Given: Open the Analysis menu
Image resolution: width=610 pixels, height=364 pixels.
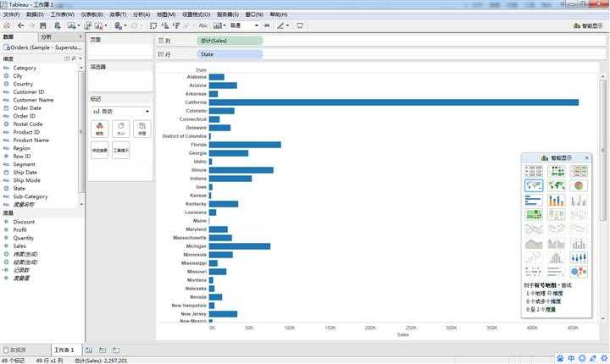Looking at the screenshot, I should pyautogui.click(x=141, y=14).
